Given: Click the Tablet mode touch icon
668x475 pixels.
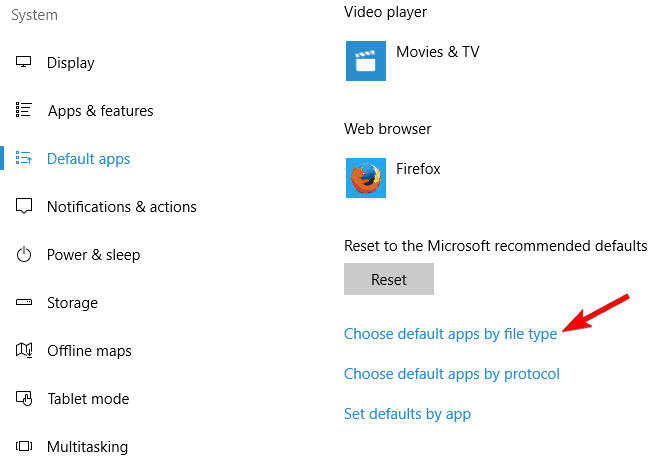Looking at the screenshot, I should [24, 399].
